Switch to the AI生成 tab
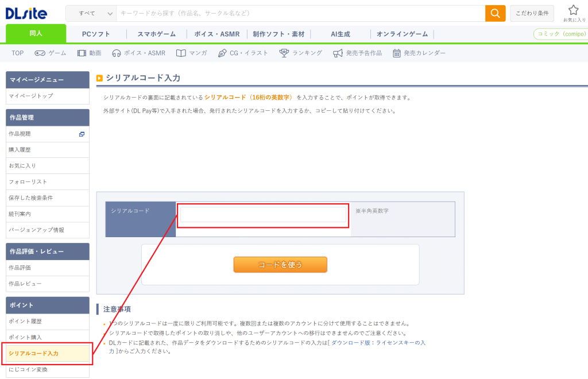The width and height of the screenshot is (588, 379). tap(340, 34)
